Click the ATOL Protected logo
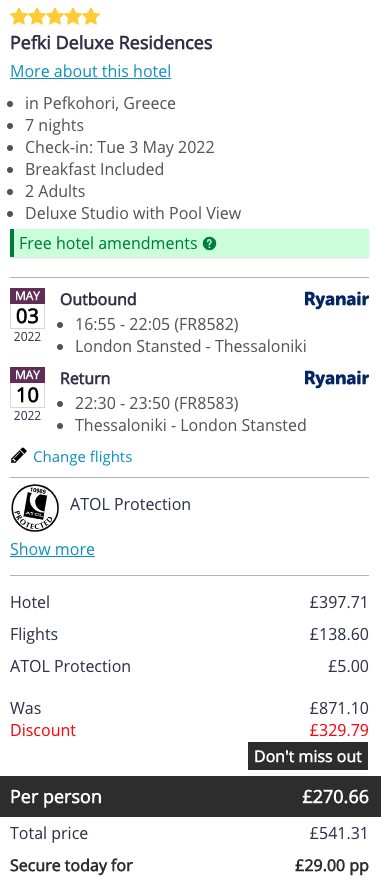This screenshot has height=893, width=381. [x=35, y=508]
